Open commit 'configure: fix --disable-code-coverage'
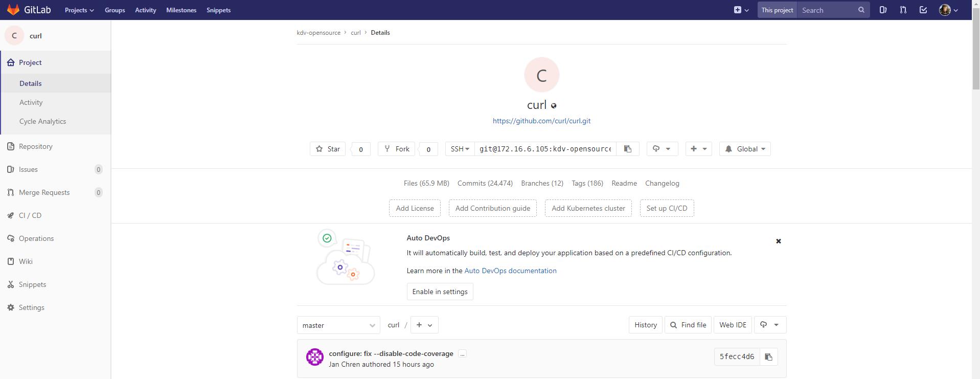This screenshot has width=980, height=379. point(391,353)
